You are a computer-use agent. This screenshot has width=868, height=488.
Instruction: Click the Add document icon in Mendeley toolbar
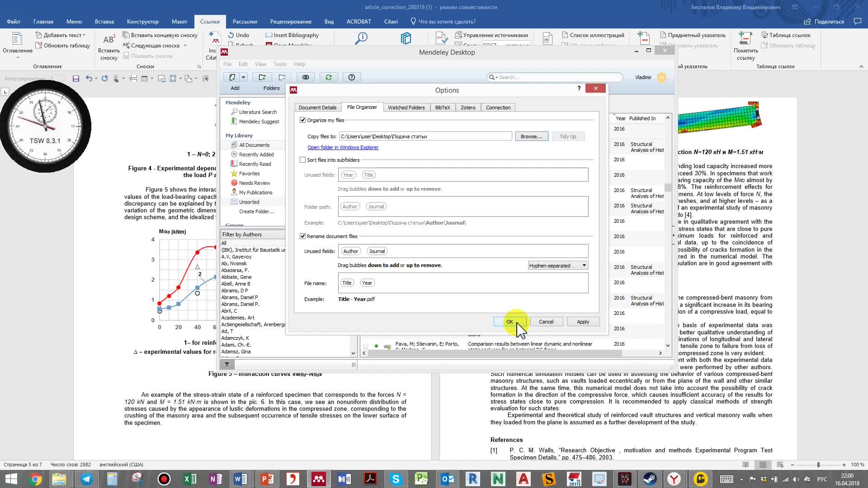[232, 77]
